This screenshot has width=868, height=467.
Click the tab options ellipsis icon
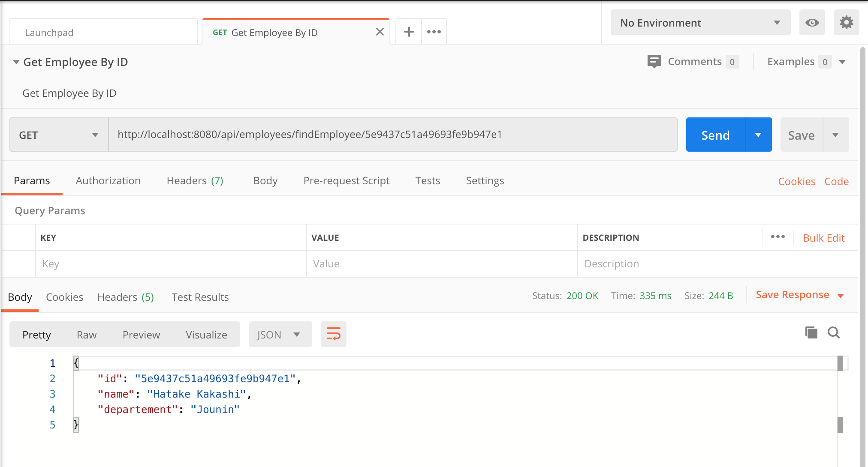[x=434, y=32]
